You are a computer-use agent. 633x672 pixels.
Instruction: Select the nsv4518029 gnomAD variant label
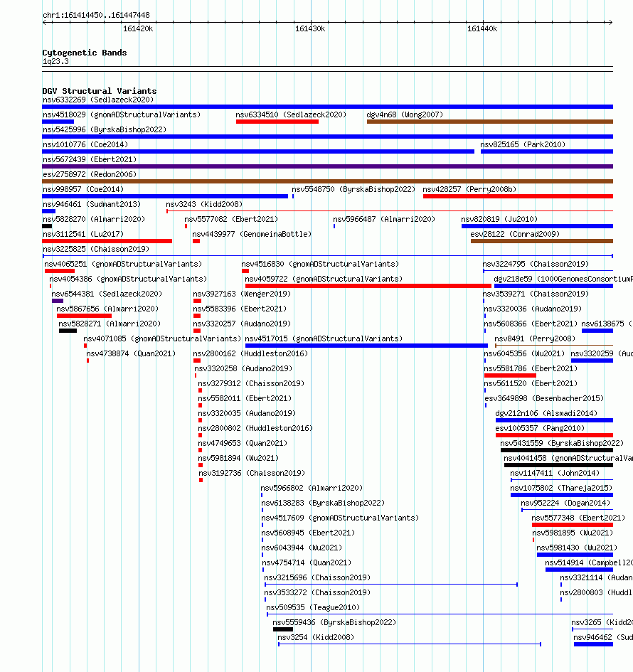click(x=122, y=115)
